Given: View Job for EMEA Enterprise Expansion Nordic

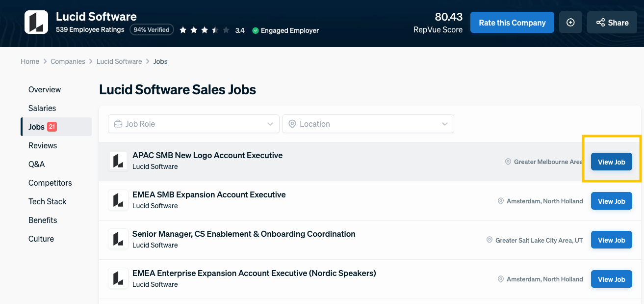Looking at the screenshot, I should pos(612,279).
